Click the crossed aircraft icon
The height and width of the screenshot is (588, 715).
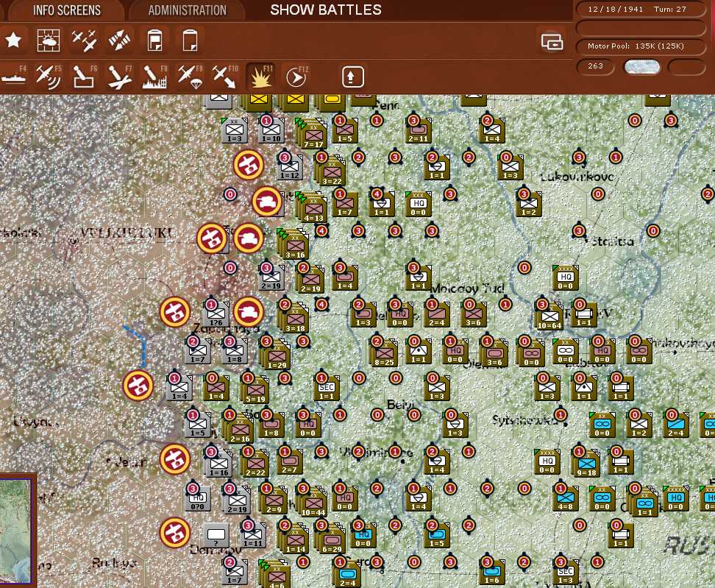click(x=84, y=40)
